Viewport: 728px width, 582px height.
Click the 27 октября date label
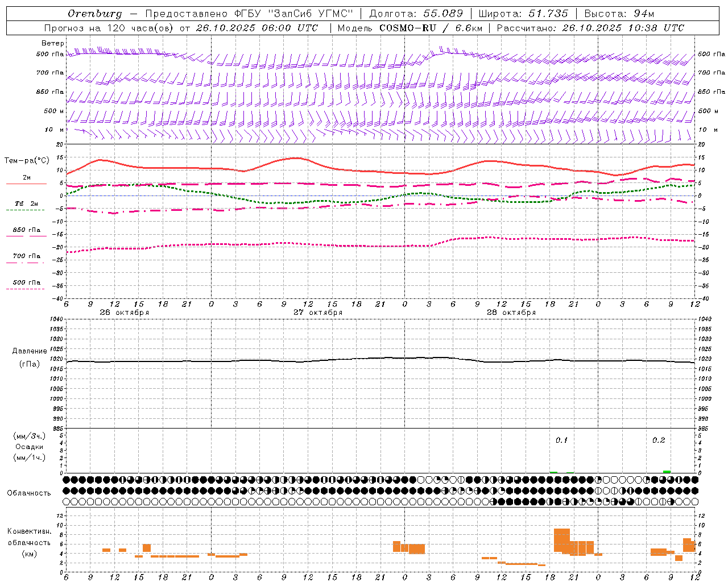point(318,313)
